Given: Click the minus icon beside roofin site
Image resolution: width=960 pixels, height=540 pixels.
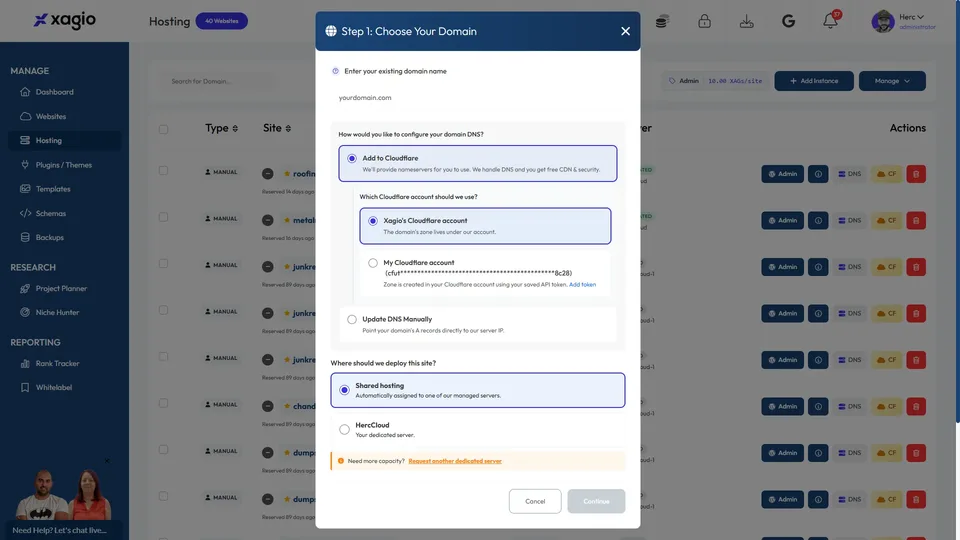Looking at the screenshot, I should pos(268,174).
